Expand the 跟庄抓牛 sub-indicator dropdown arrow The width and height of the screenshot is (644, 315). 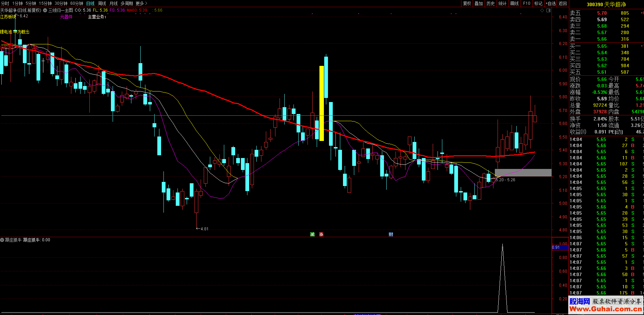pos(2,240)
